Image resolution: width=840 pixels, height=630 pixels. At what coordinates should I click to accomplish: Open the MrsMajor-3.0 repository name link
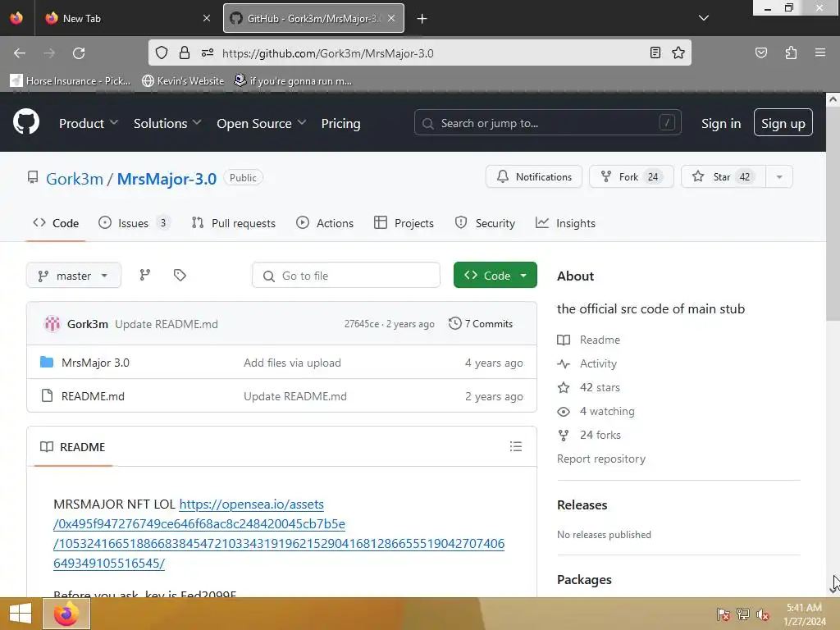coord(167,178)
